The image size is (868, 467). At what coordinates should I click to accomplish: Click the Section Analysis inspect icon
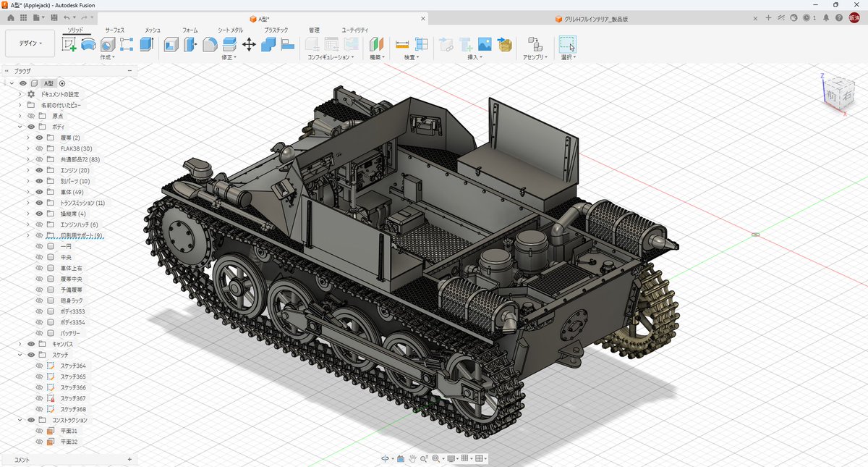[422, 44]
